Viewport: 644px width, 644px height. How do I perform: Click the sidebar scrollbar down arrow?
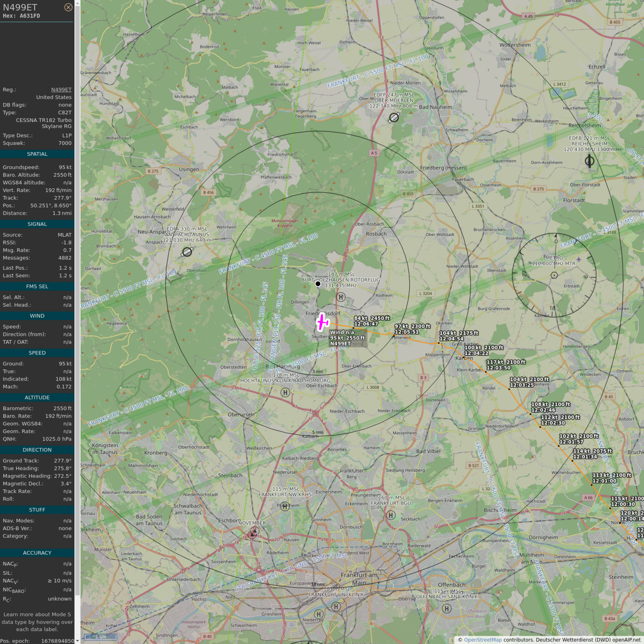(77, 641)
